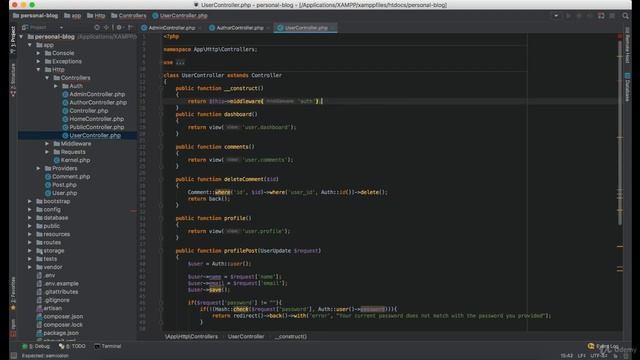
Task: Click the UTF-8 encoding status entry
Action: point(599,356)
